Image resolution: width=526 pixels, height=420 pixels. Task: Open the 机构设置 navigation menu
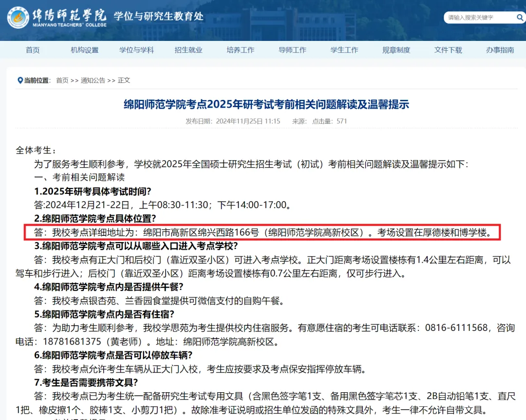click(84, 50)
